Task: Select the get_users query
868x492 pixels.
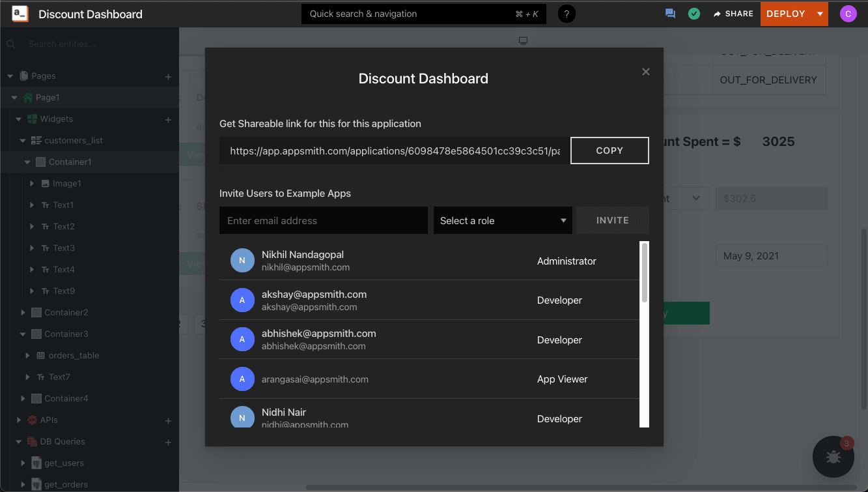Action: [x=64, y=463]
